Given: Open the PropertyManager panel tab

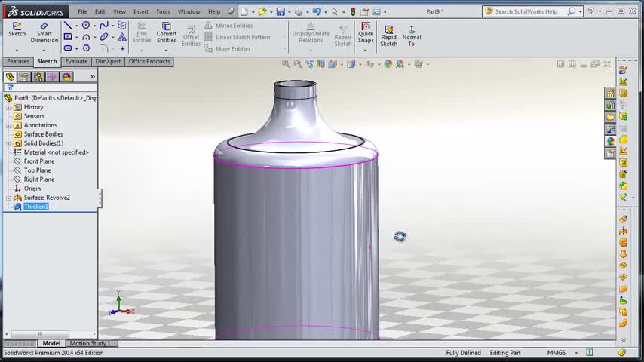Looking at the screenshot, I should click(24, 77).
